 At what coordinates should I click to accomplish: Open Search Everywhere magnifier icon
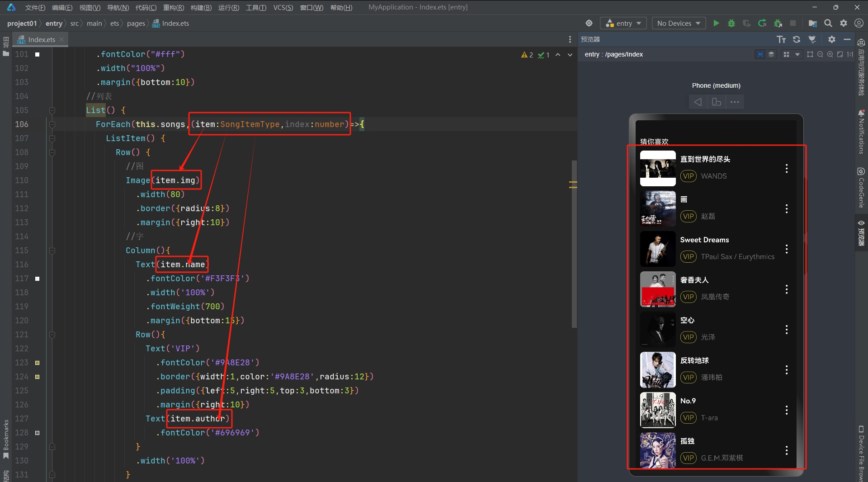pyautogui.click(x=828, y=23)
